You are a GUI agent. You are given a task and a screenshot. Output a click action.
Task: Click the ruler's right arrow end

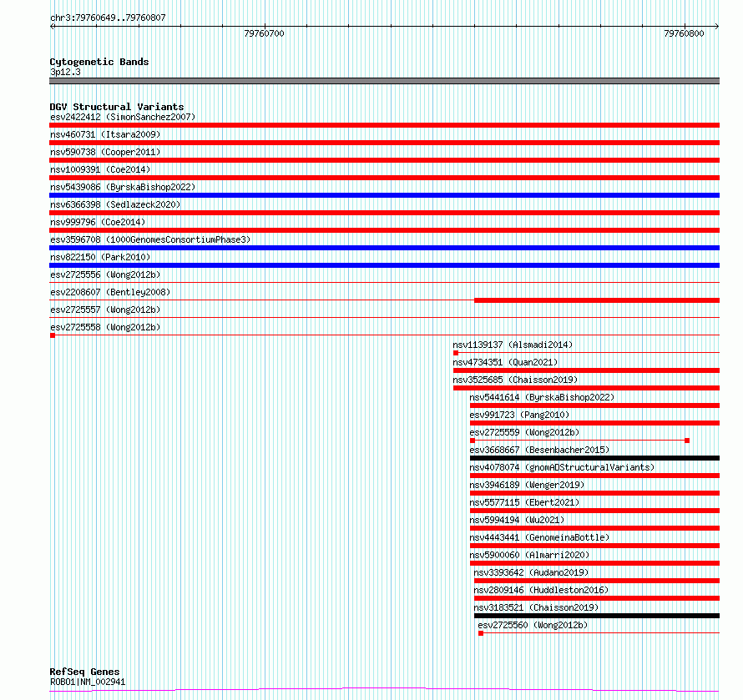tap(717, 27)
